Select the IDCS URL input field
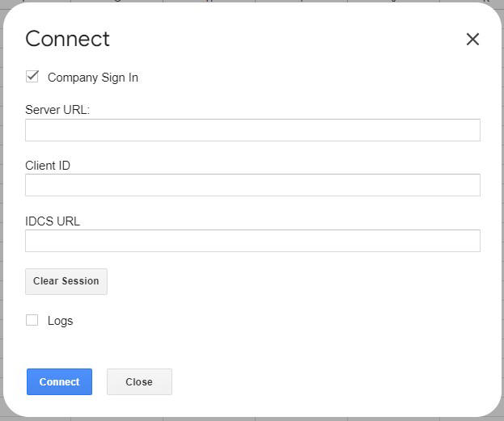This screenshot has height=421, width=504. point(252,241)
